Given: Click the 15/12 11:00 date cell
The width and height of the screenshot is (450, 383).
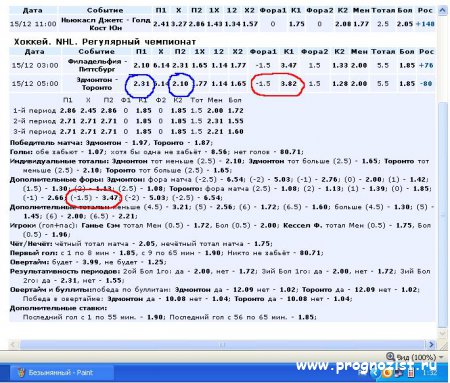Looking at the screenshot, I should click(x=33, y=24).
